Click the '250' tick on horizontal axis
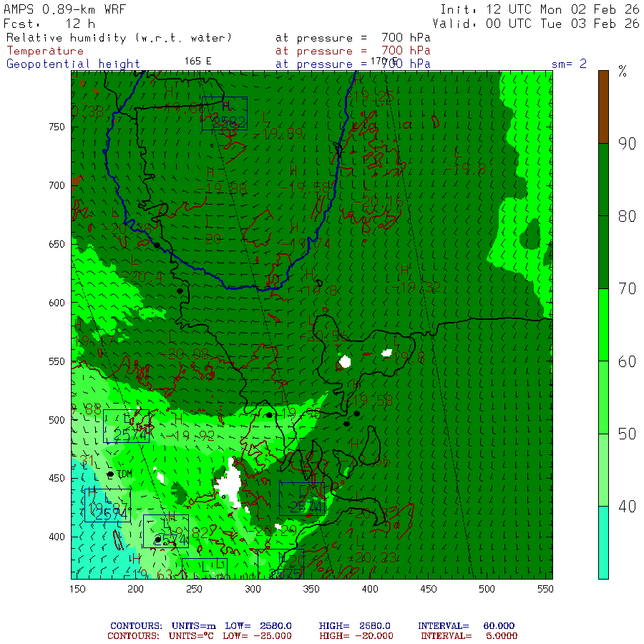The height and width of the screenshot is (644, 644). 194,589
